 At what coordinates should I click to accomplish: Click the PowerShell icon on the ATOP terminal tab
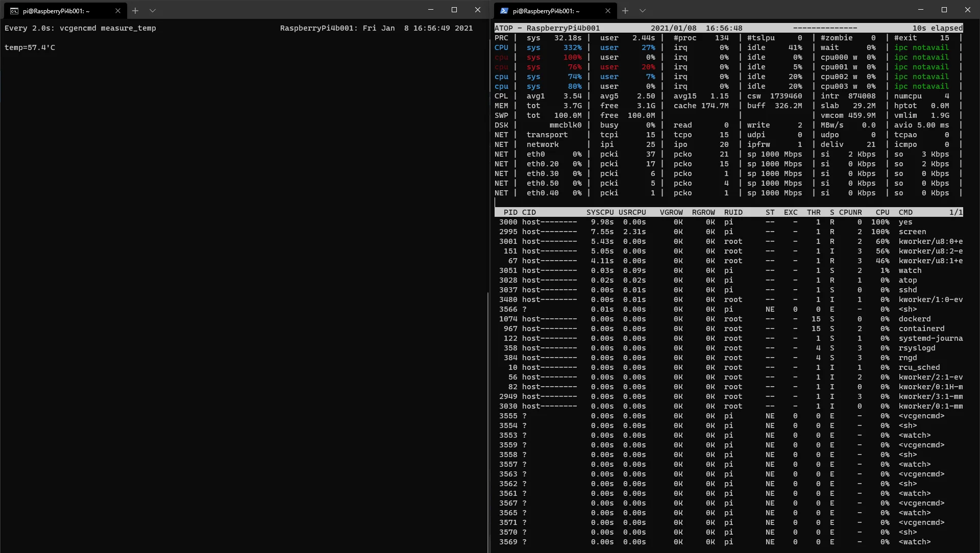504,11
